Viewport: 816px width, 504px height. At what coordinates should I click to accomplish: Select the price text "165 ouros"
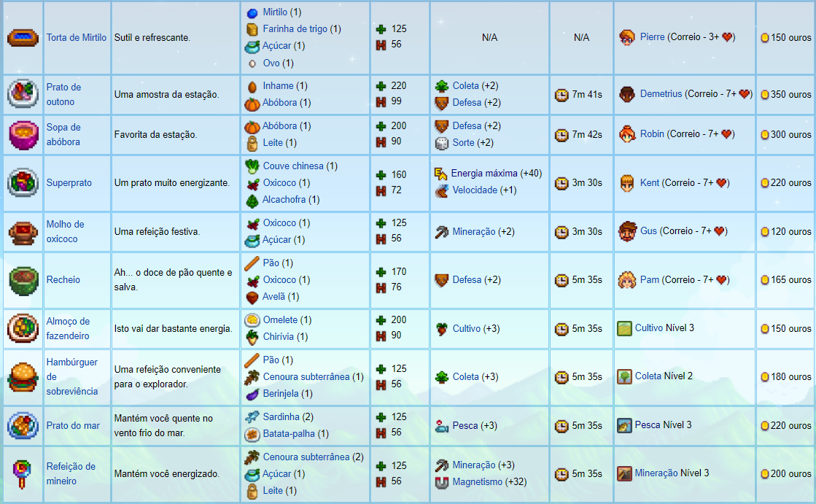[791, 279]
